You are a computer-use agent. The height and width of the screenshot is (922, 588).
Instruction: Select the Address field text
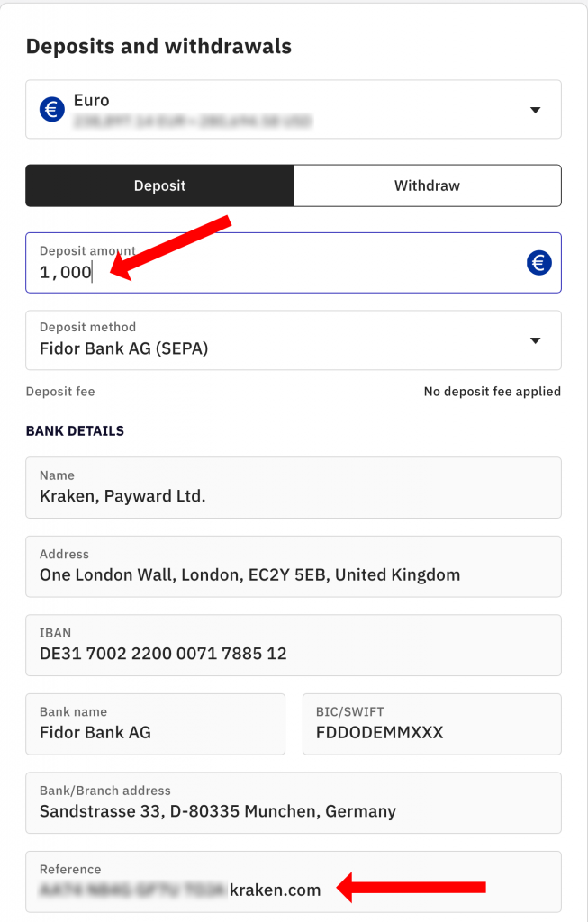tap(249, 574)
